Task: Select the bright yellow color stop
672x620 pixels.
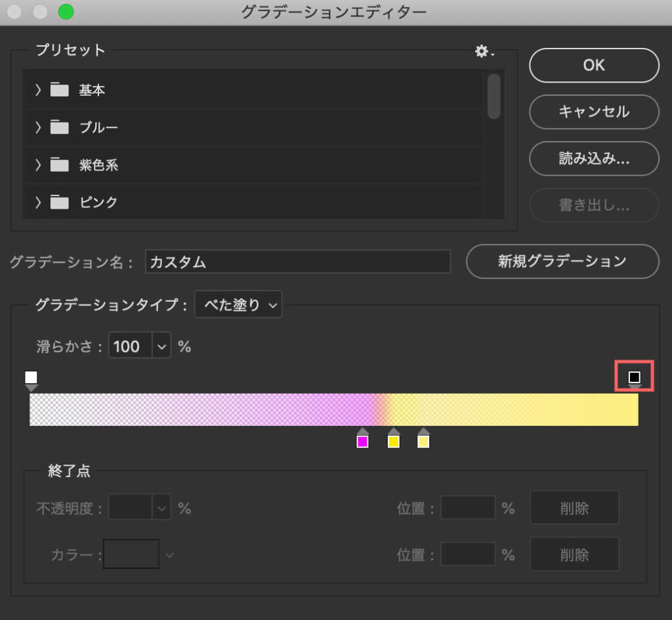Action: pyautogui.click(x=394, y=439)
